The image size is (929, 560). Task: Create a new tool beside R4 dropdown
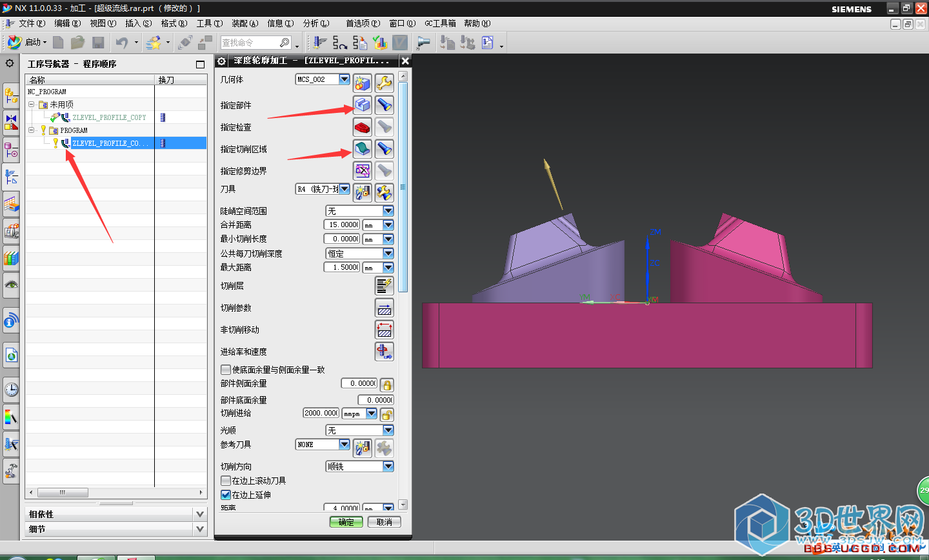(363, 192)
